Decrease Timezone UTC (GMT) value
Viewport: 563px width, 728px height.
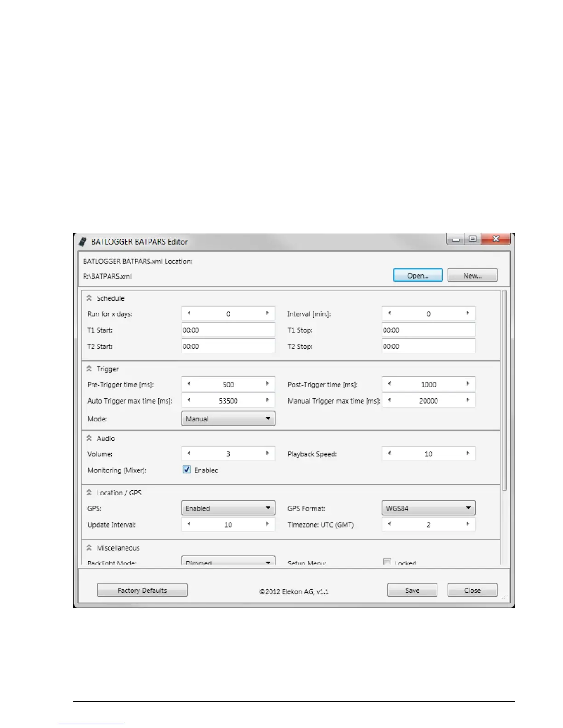[x=389, y=524]
